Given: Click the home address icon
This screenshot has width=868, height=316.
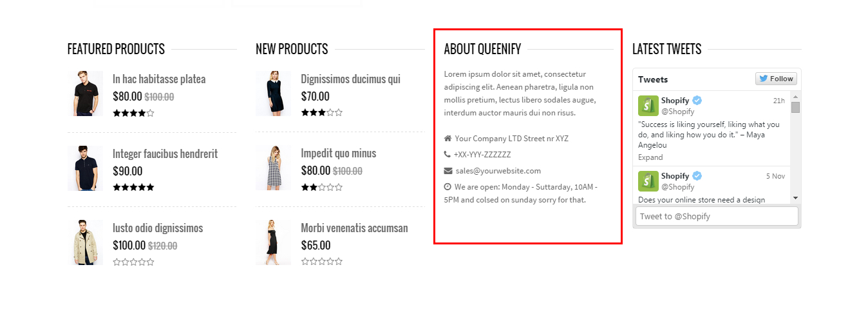Looking at the screenshot, I should [448, 139].
